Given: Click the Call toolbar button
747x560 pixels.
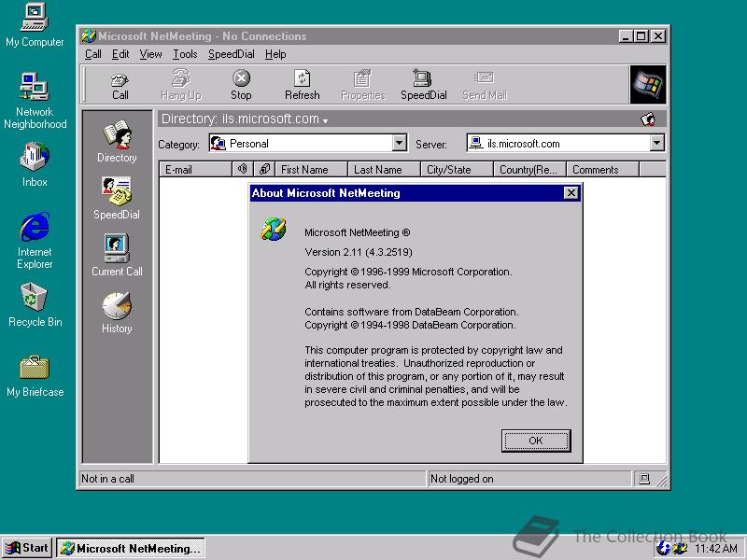Looking at the screenshot, I should pos(120,86).
